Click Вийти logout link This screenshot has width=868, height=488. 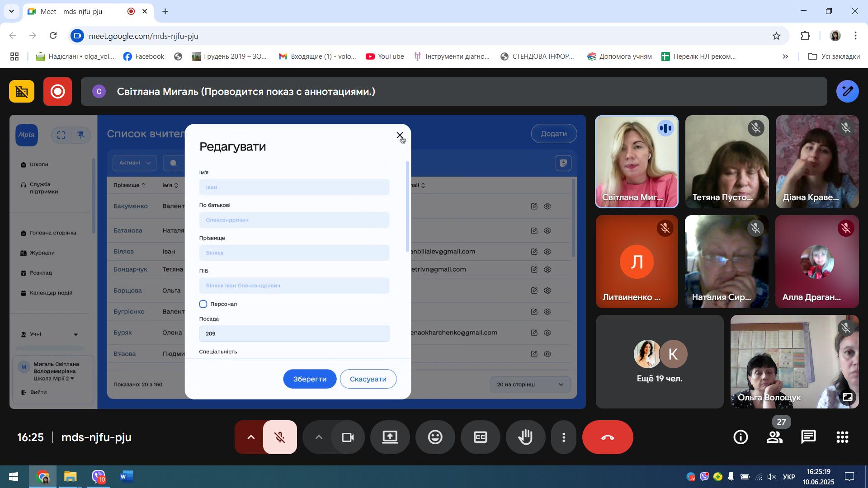pyautogui.click(x=38, y=392)
